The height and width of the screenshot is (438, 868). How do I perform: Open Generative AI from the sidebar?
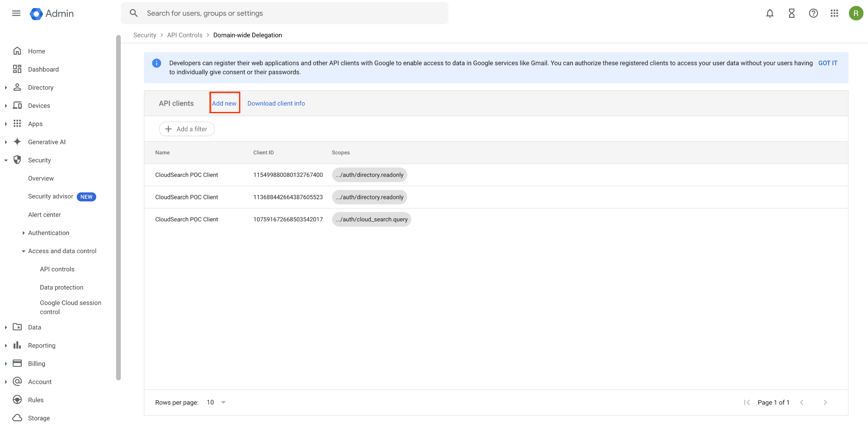click(47, 142)
